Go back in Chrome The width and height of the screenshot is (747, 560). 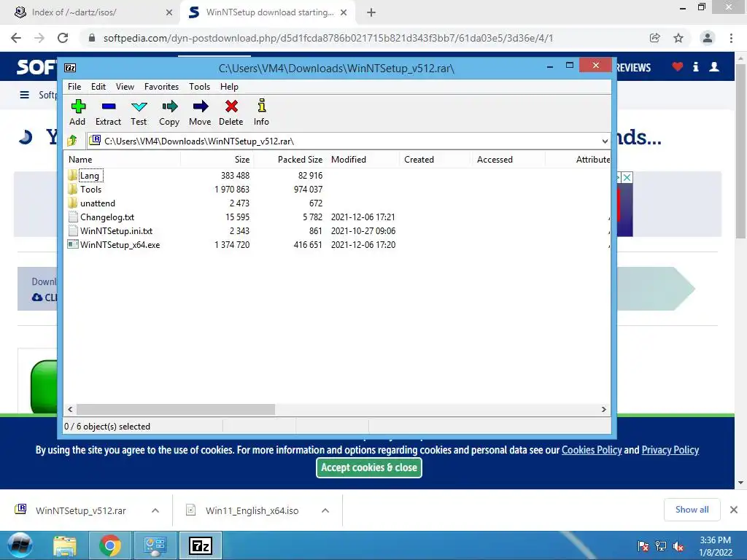[x=16, y=38]
